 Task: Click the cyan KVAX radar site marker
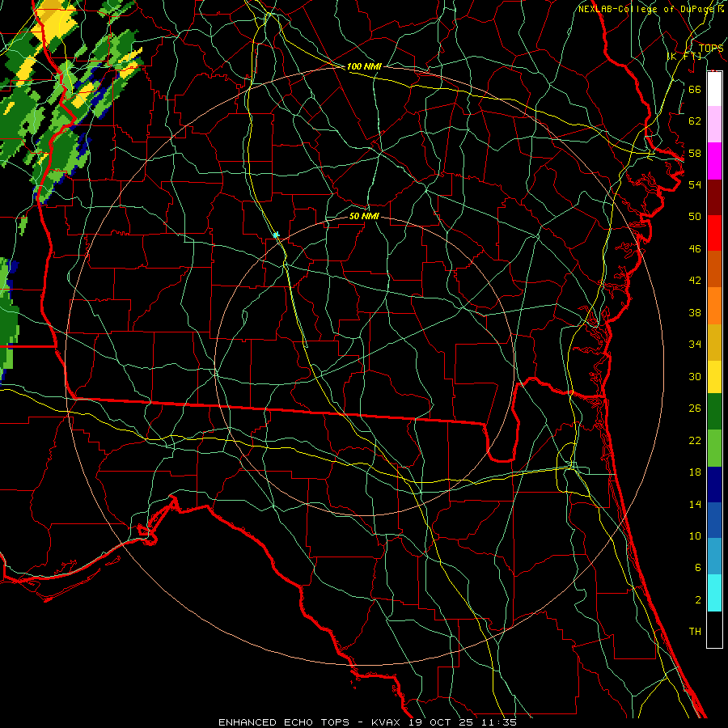[x=277, y=235]
